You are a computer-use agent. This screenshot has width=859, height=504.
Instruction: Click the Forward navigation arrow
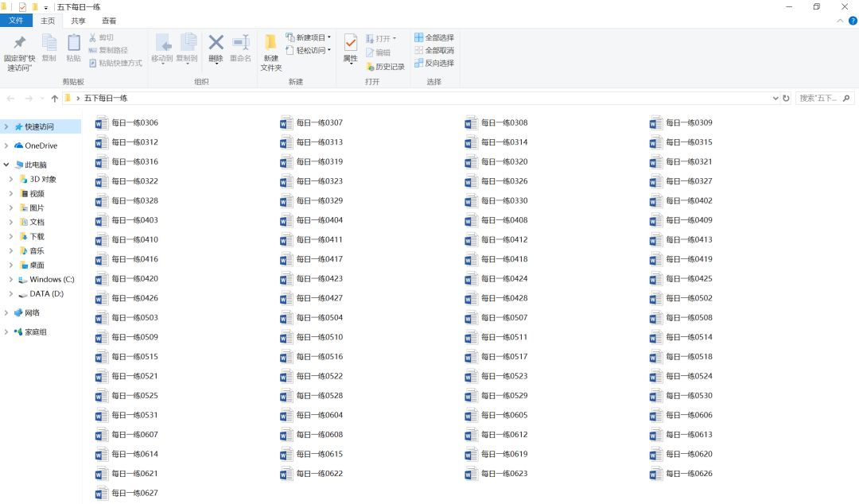[x=29, y=98]
